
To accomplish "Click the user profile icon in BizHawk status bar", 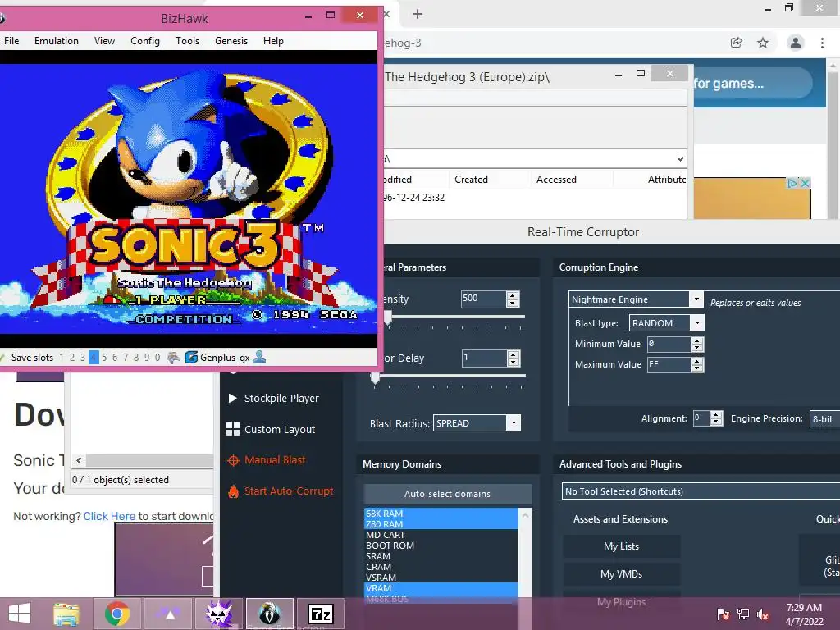I will 259,357.
